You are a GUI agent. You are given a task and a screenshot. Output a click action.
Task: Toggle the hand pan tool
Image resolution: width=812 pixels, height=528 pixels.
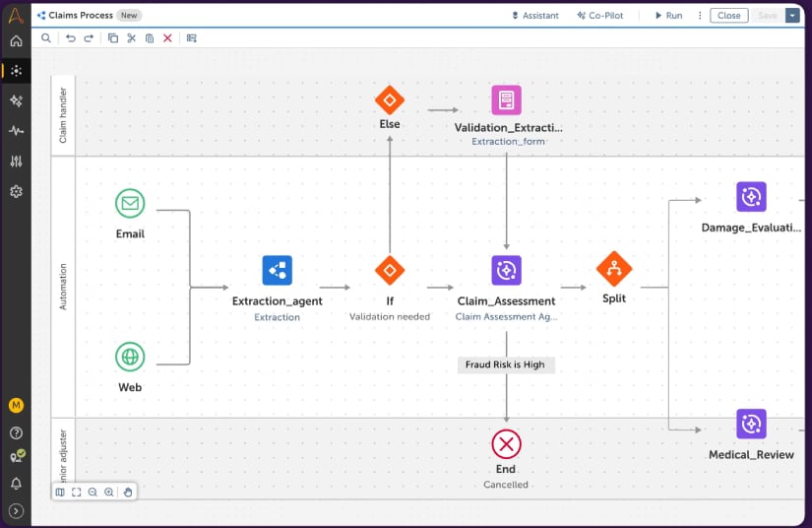[128, 492]
